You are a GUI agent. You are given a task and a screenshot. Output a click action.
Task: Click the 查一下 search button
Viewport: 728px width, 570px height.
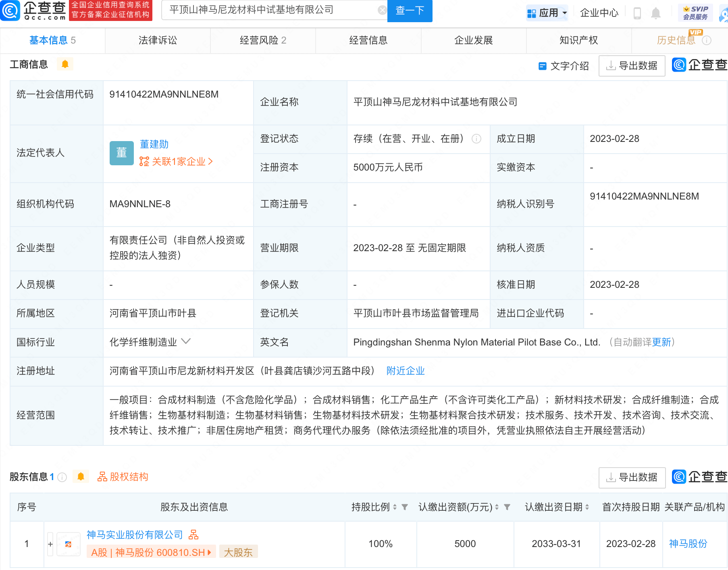click(x=410, y=10)
